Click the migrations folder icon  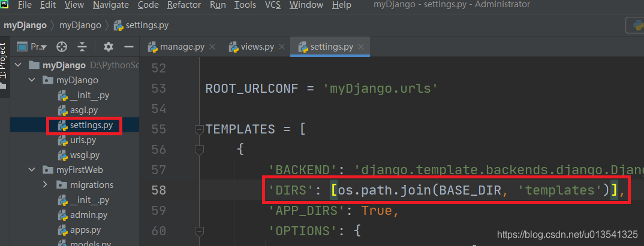pos(62,185)
